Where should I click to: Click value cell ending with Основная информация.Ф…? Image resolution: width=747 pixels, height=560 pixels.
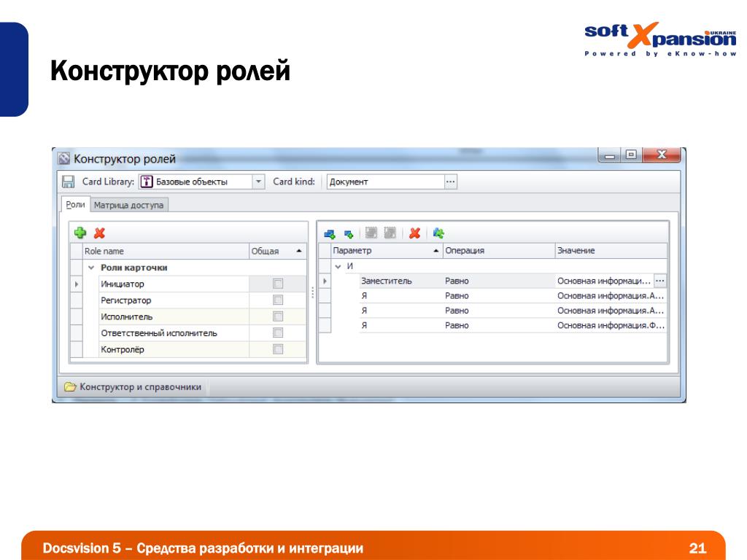(x=611, y=325)
